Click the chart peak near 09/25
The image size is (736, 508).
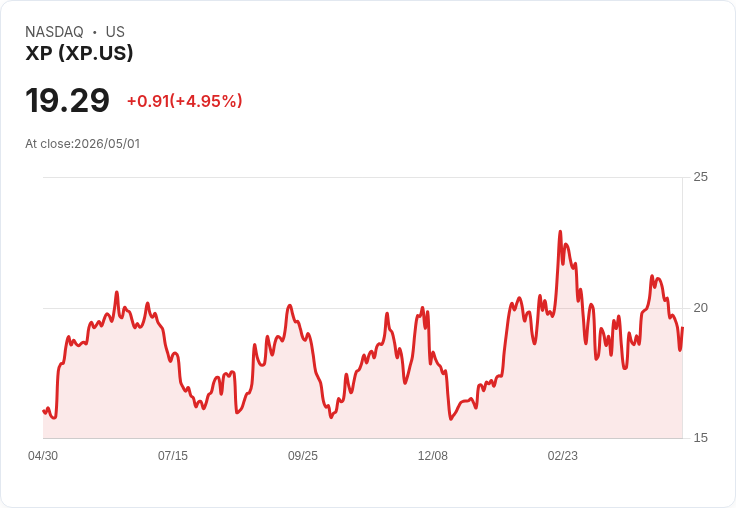click(290, 306)
